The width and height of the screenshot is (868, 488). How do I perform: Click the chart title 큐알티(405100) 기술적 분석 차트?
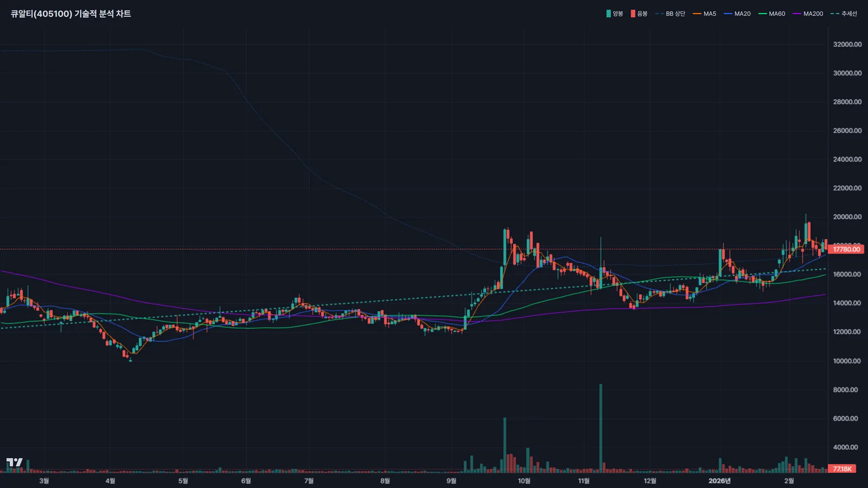tap(71, 14)
